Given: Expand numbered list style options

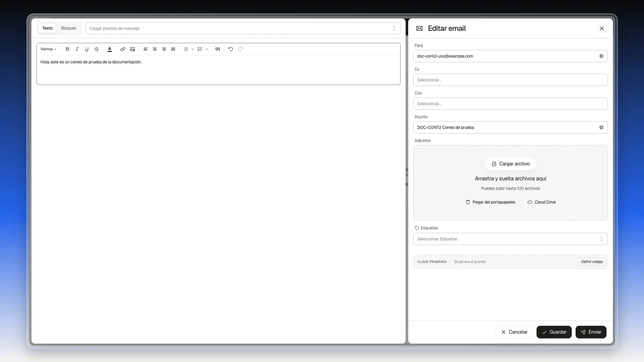Looking at the screenshot, I should click(x=207, y=49).
